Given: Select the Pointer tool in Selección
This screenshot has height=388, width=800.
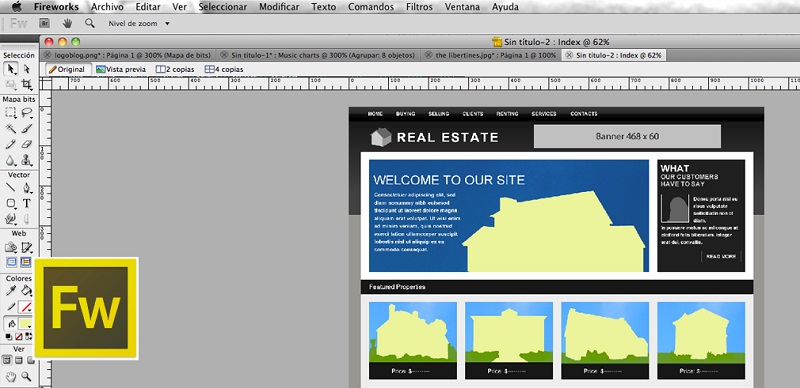Looking at the screenshot, I should tap(11, 69).
